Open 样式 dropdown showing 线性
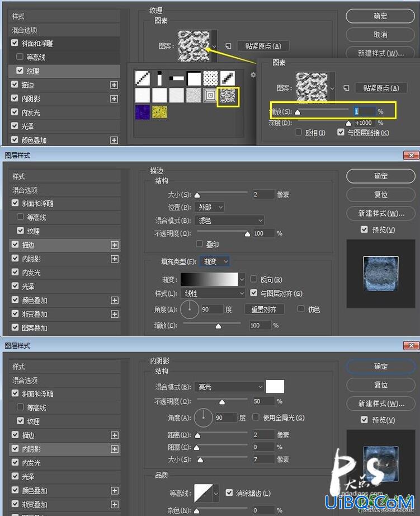This screenshot has height=516, width=420. point(213,293)
